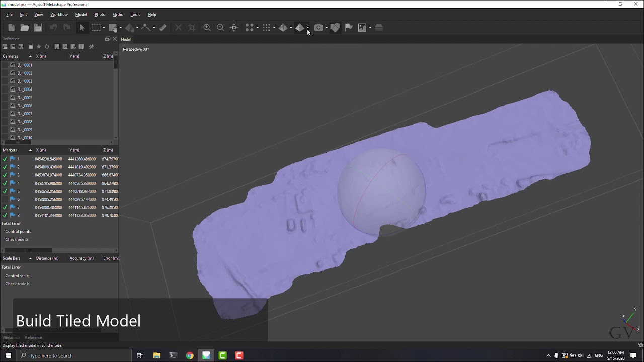Viewport: 644px width, 362px height.
Task: Select the Ruler measurement tool
Action: pyautogui.click(x=163, y=28)
